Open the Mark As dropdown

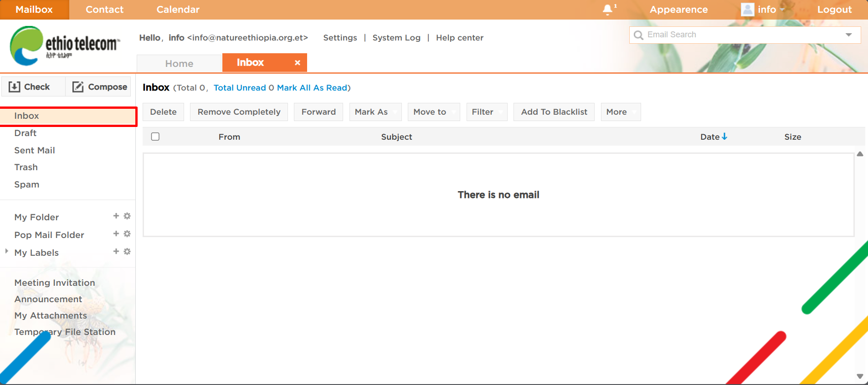[x=375, y=112]
